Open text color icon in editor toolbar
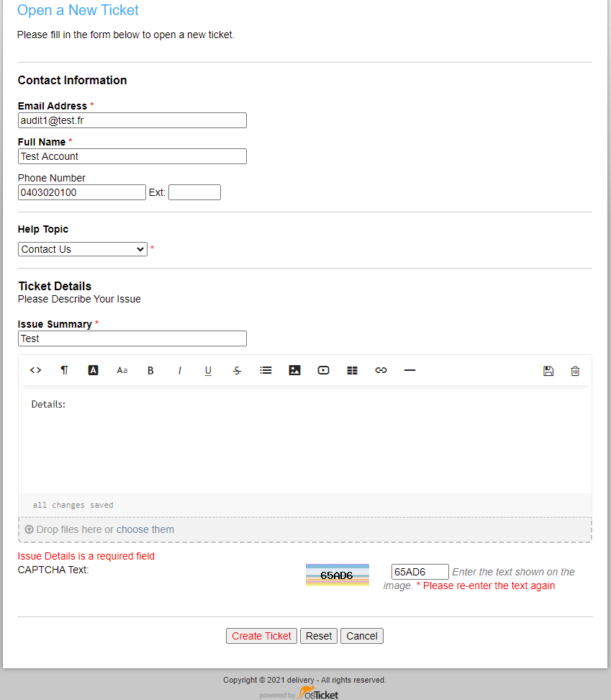 [93, 370]
